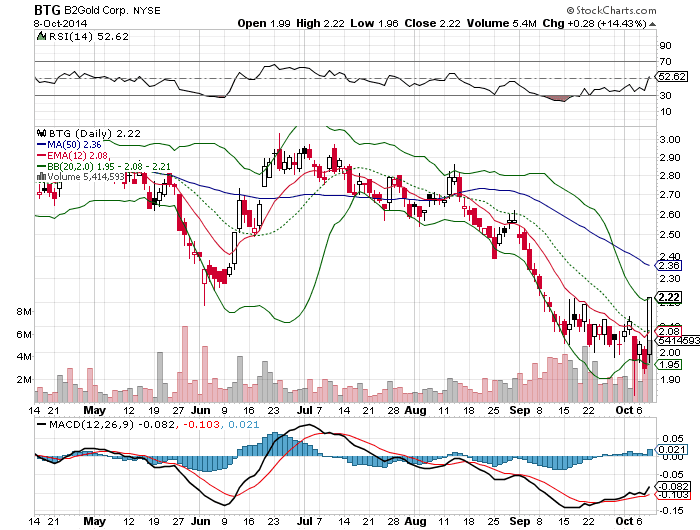
Task: Click the 70 overbought level label on RSI
Action: (x=665, y=61)
